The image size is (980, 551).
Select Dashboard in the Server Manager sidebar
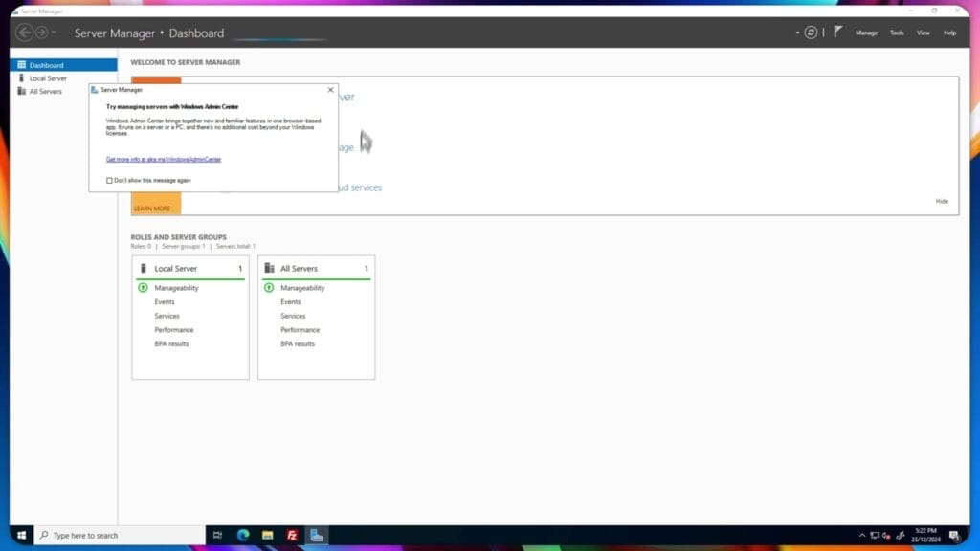pyautogui.click(x=46, y=64)
